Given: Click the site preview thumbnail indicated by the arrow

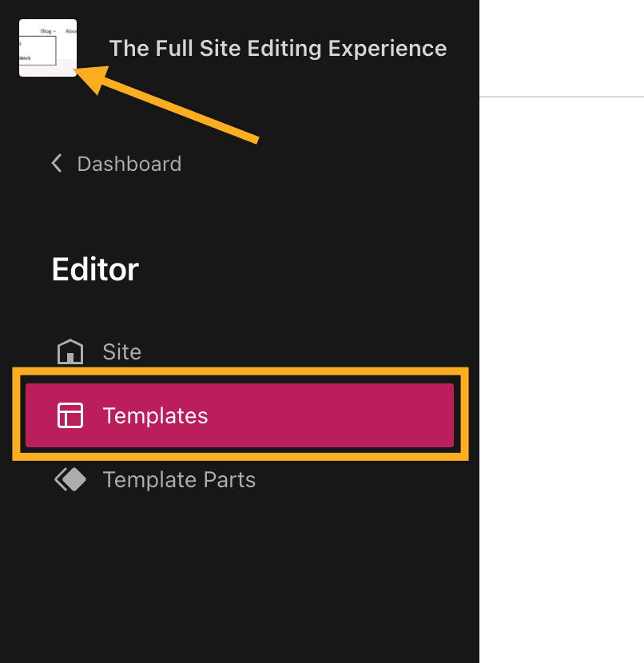Looking at the screenshot, I should pyautogui.click(x=48, y=48).
